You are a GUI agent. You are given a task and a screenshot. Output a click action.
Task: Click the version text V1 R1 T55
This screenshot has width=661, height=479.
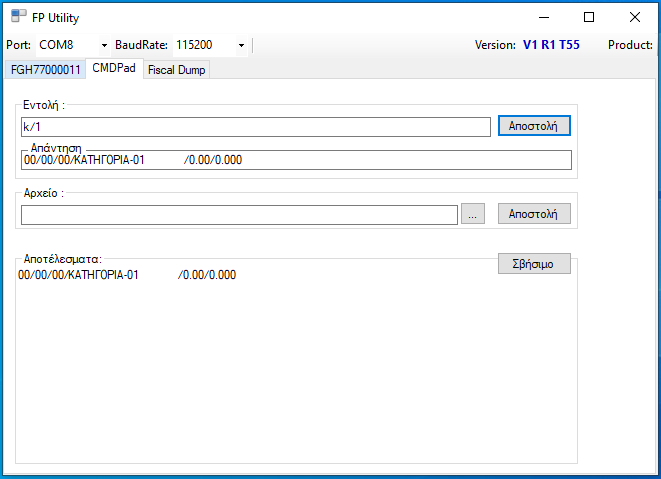pos(551,45)
